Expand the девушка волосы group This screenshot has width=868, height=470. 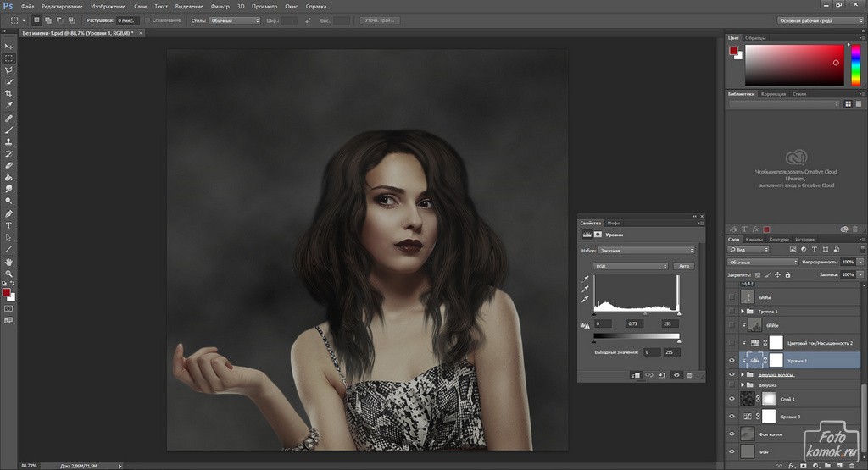click(x=743, y=374)
